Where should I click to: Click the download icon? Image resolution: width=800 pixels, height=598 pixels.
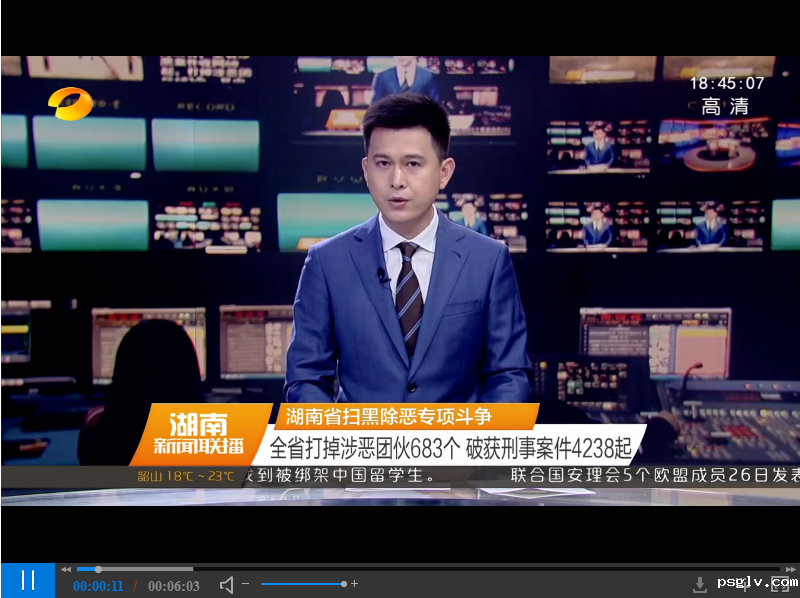pyautogui.click(x=700, y=584)
